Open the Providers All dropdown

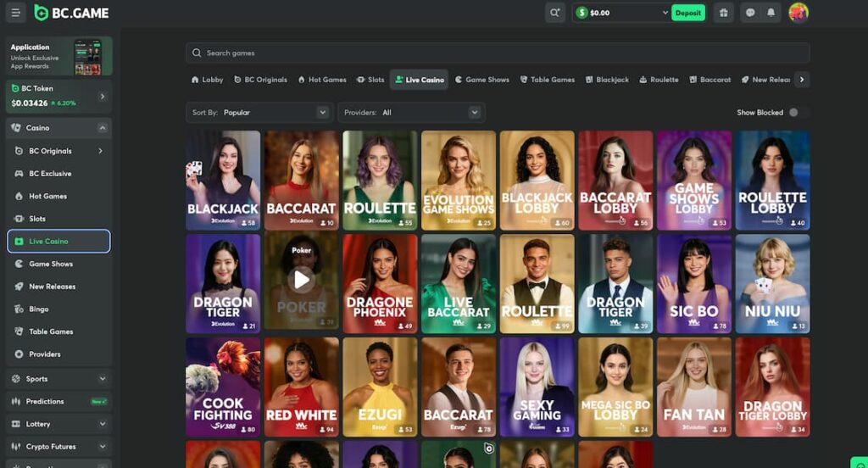[x=411, y=113]
